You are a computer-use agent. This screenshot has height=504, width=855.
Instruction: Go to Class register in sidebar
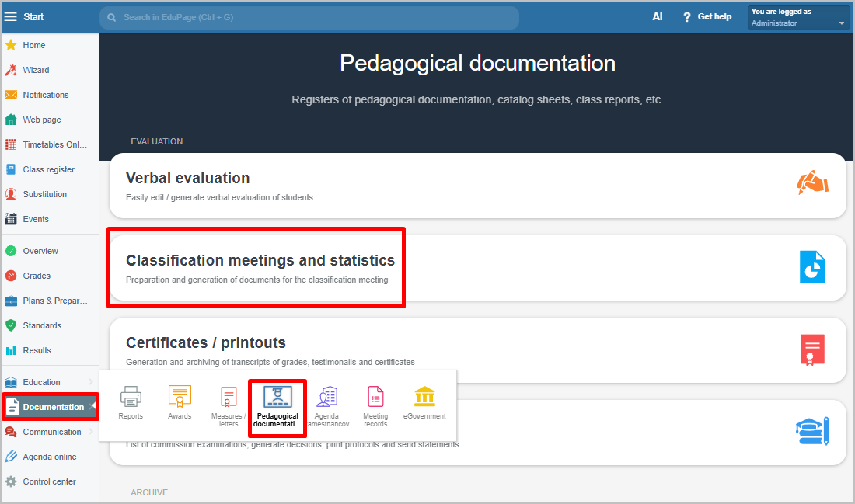(48, 169)
